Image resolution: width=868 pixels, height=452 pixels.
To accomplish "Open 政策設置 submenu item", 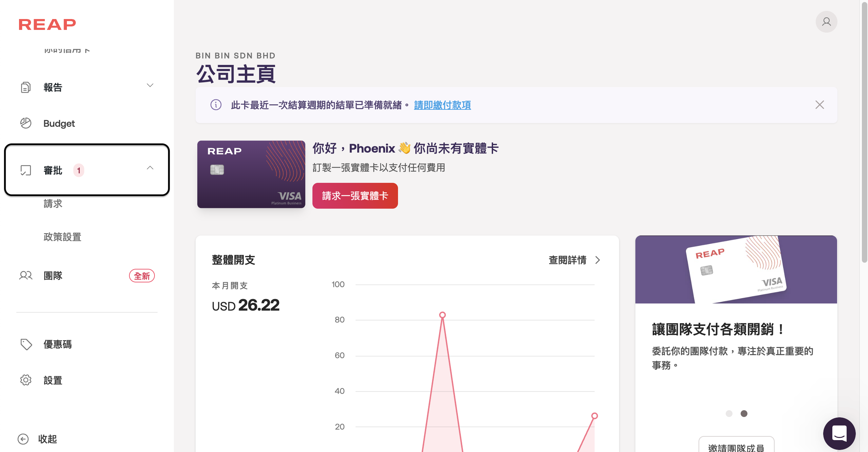I will tap(62, 237).
